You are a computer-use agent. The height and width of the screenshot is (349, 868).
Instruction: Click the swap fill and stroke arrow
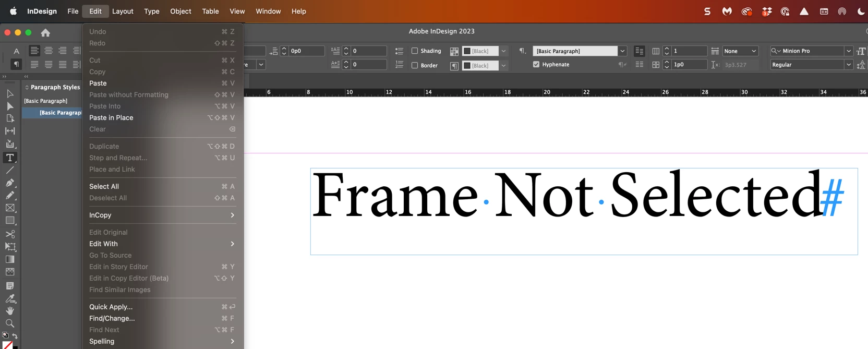[x=15, y=335]
